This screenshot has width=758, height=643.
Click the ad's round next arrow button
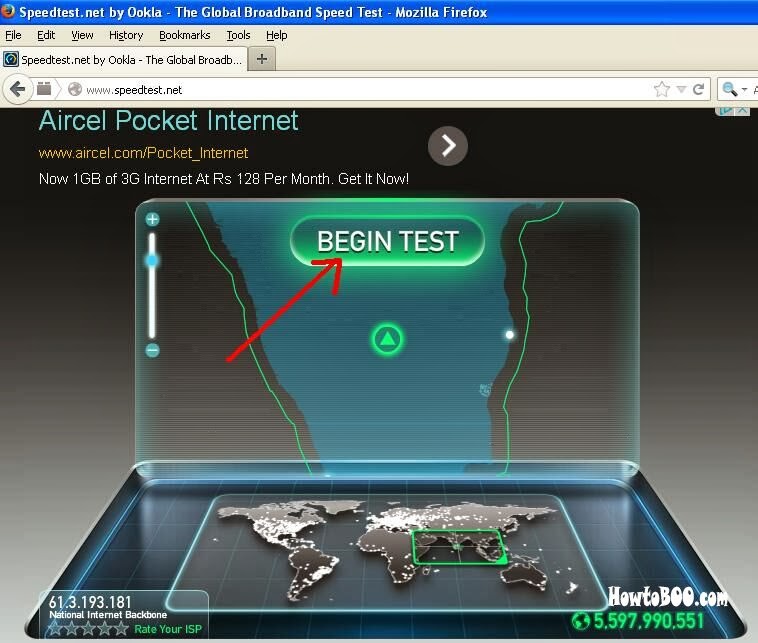click(448, 146)
